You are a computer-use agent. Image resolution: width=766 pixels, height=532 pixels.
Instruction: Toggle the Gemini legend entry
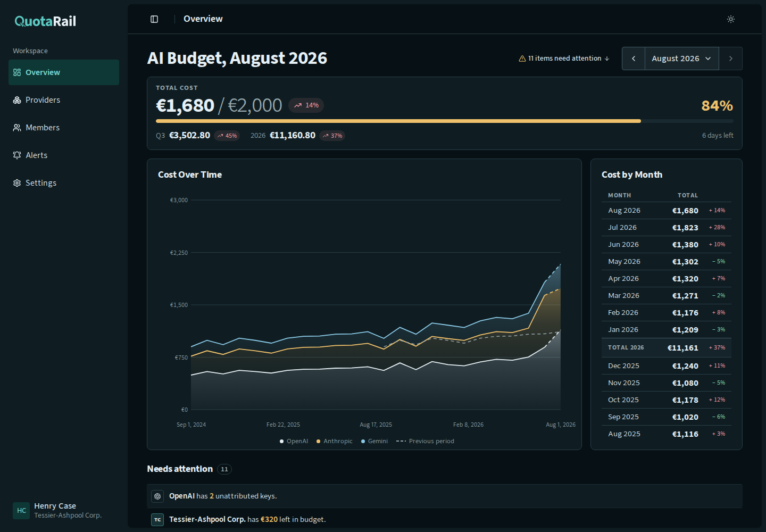coord(374,441)
